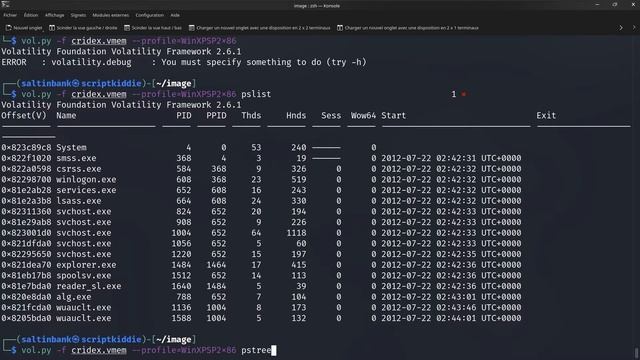
Task: Load new tab with 2 x 1 terminals layout
Action: 407,28
